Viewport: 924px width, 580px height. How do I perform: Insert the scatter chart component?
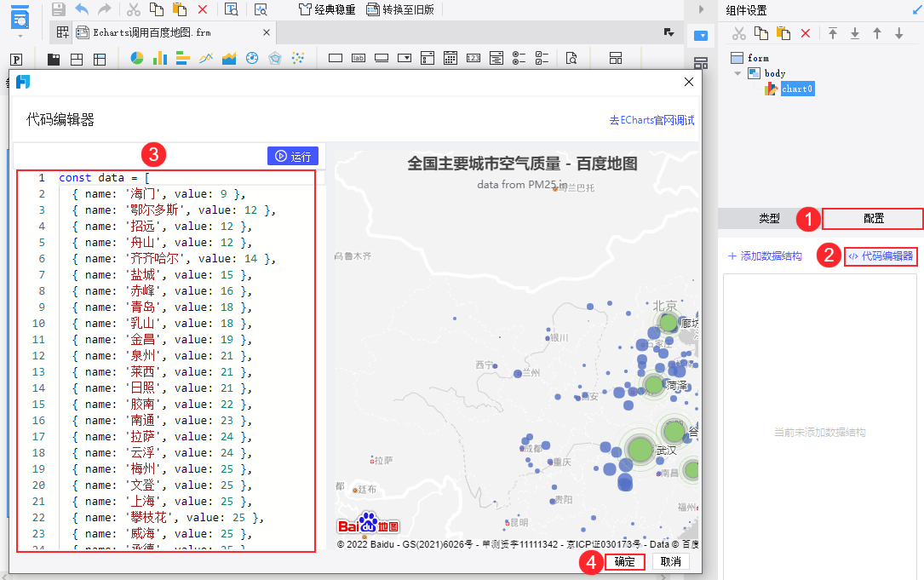pos(297,58)
